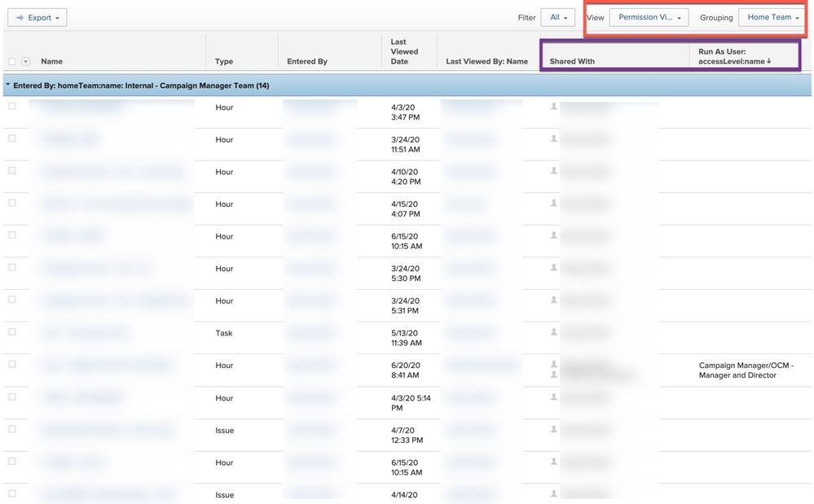Toggle the select-all checkbox in the header

coord(11,62)
